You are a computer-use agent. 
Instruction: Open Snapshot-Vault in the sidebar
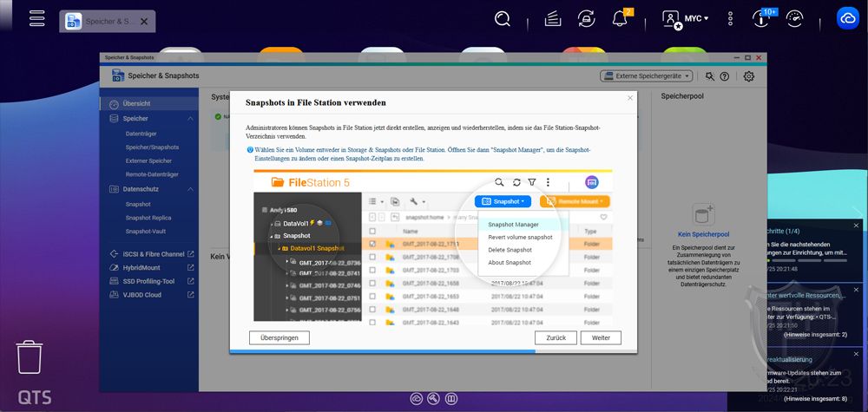(x=146, y=232)
